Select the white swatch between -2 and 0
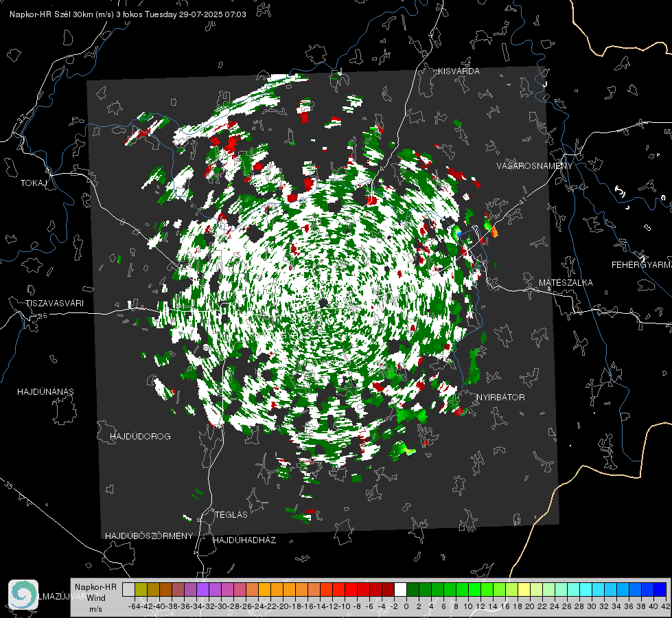672x618 pixels. click(400, 589)
